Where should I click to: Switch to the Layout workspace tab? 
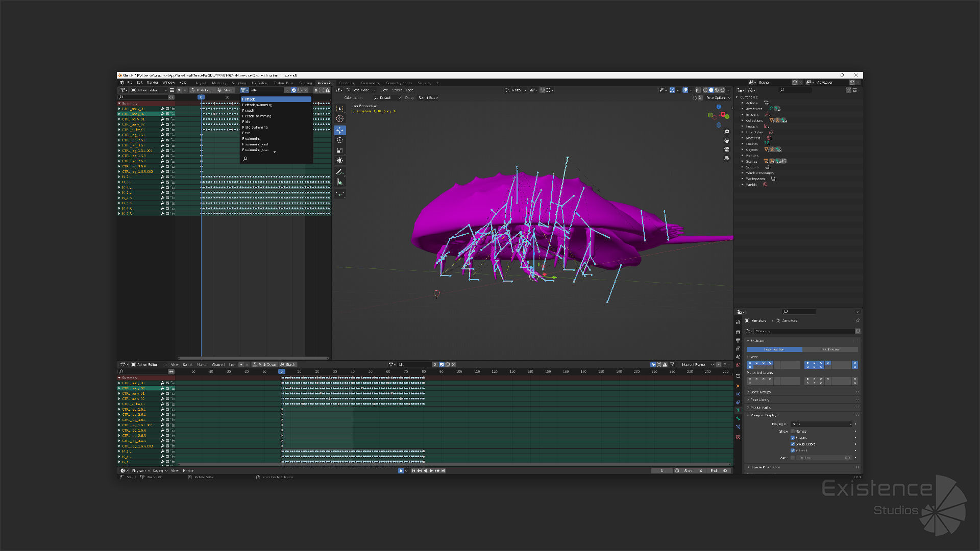pos(201,83)
